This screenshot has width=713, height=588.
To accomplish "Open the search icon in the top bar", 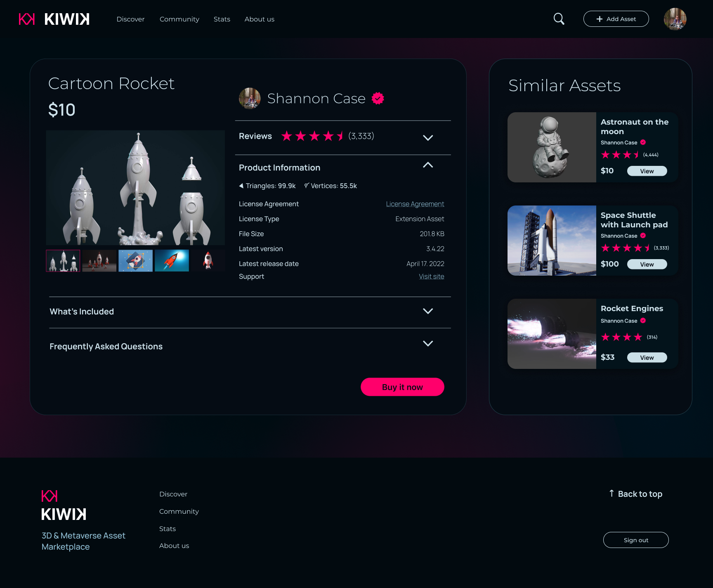I will pos(559,19).
